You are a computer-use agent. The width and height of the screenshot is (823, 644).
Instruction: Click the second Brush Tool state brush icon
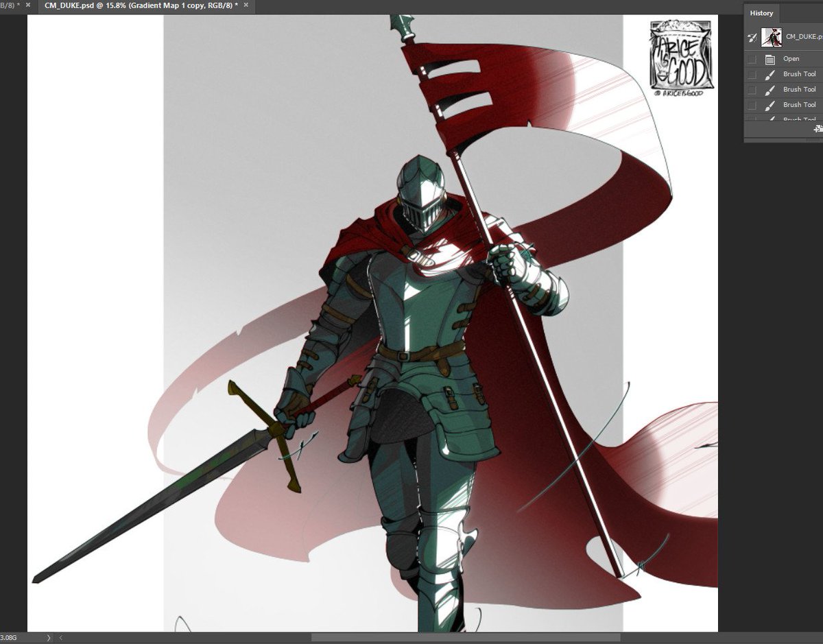click(x=770, y=90)
